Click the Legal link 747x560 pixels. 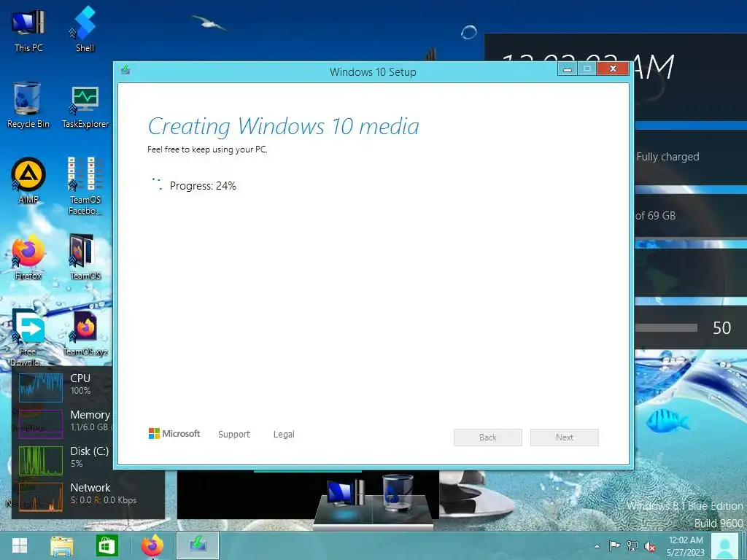point(284,435)
